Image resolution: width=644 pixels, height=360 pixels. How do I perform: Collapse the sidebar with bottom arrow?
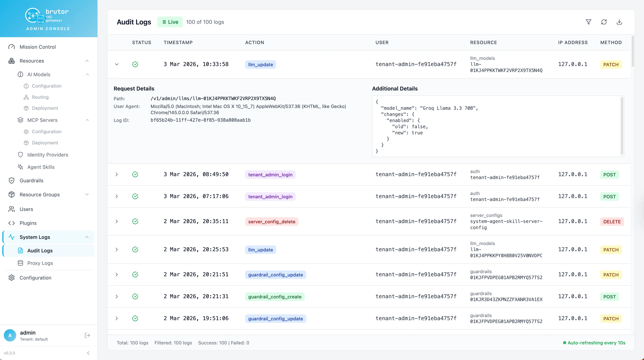click(x=88, y=353)
